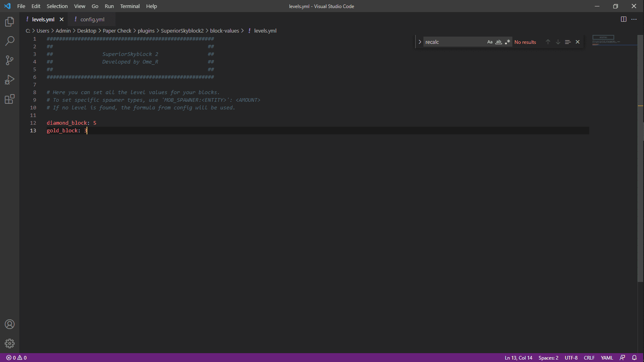644x362 pixels.
Task: Enable regular expression search in find widget
Action: coord(508,42)
